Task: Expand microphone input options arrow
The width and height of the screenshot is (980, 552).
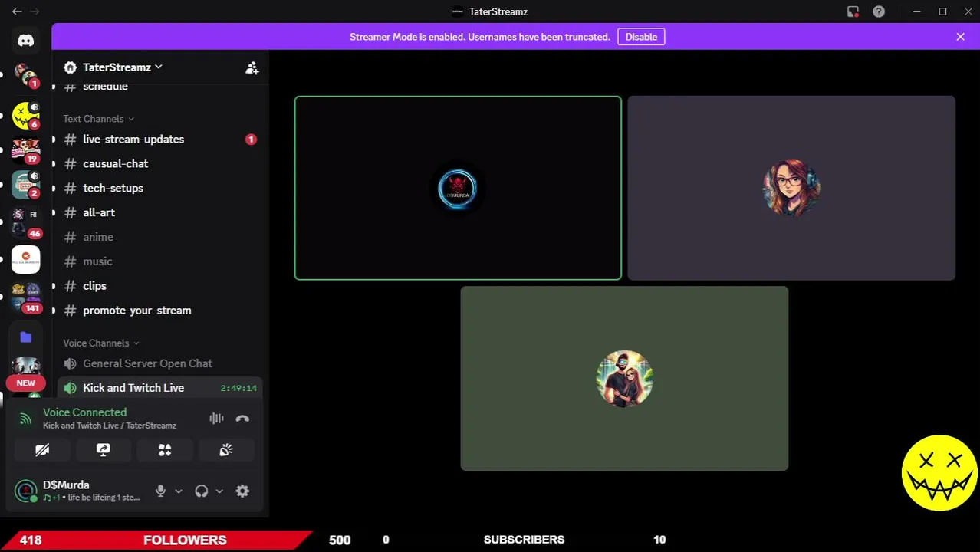Action: click(179, 491)
